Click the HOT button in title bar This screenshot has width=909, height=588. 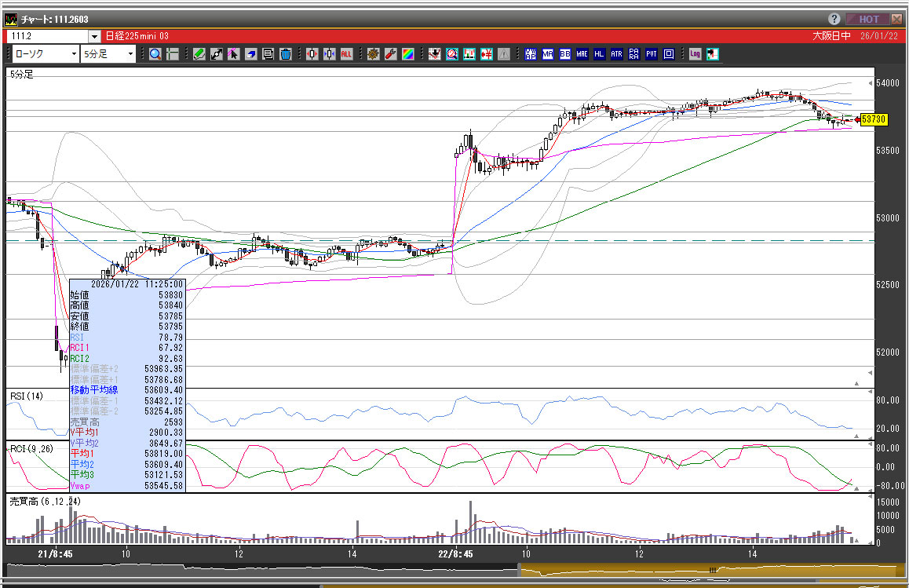click(x=868, y=19)
